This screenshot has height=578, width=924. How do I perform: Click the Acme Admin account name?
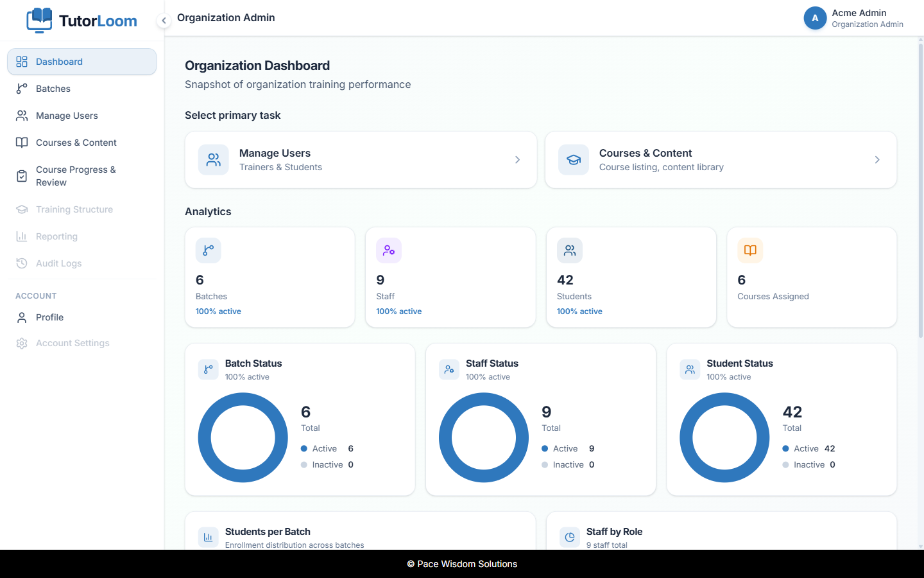(859, 13)
